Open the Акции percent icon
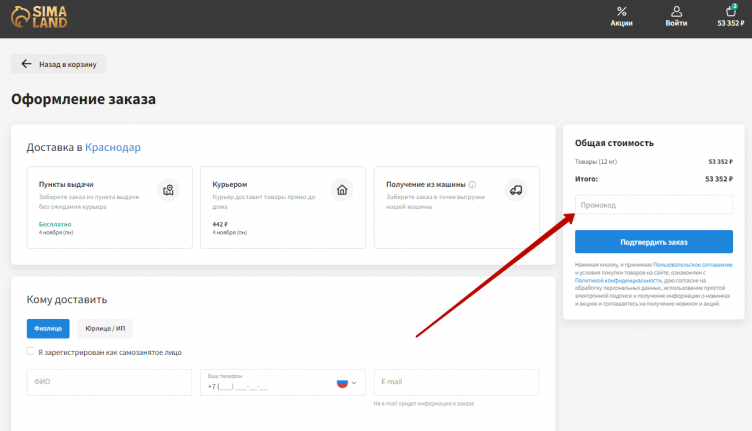This screenshot has width=752, height=431. [x=621, y=12]
